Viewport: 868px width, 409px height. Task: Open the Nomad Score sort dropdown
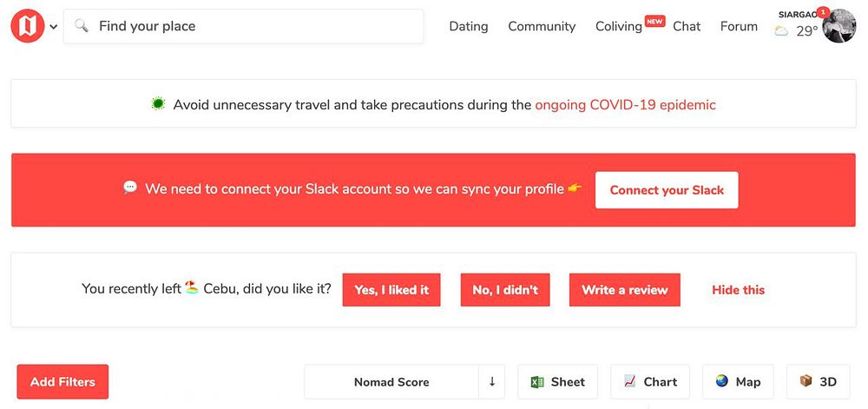pyautogui.click(x=391, y=382)
